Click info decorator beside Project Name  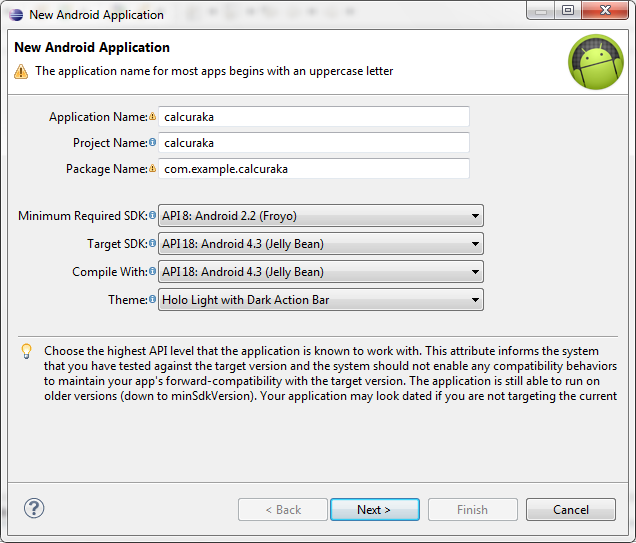153,143
